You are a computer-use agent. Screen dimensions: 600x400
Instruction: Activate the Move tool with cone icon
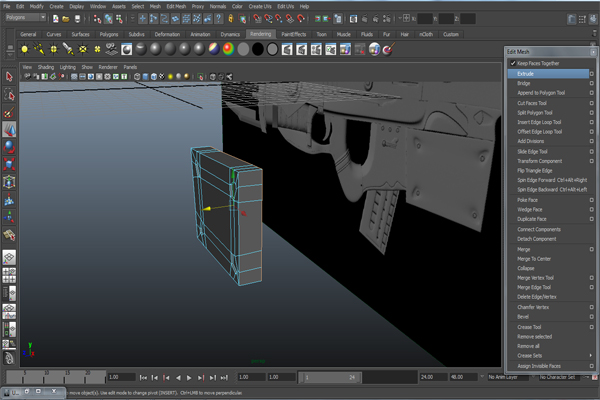pyautogui.click(x=9, y=130)
